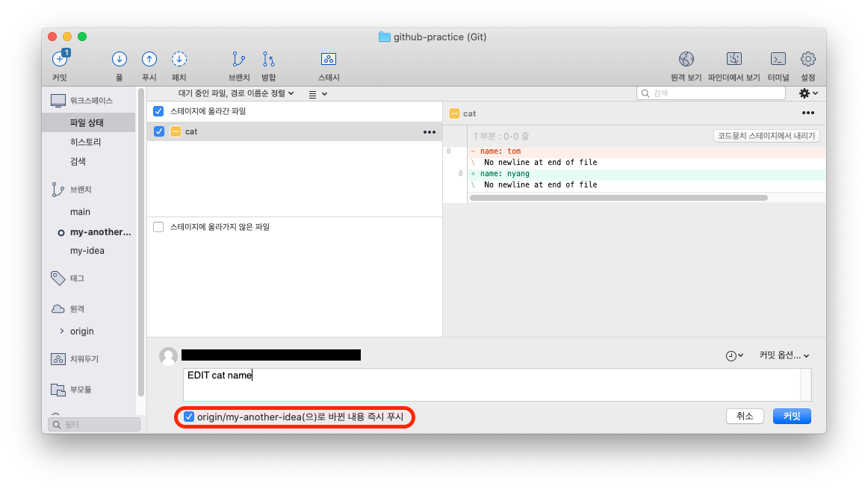868x489 pixels.
Task: Click the diff horizontal scrollbar
Action: [619, 198]
